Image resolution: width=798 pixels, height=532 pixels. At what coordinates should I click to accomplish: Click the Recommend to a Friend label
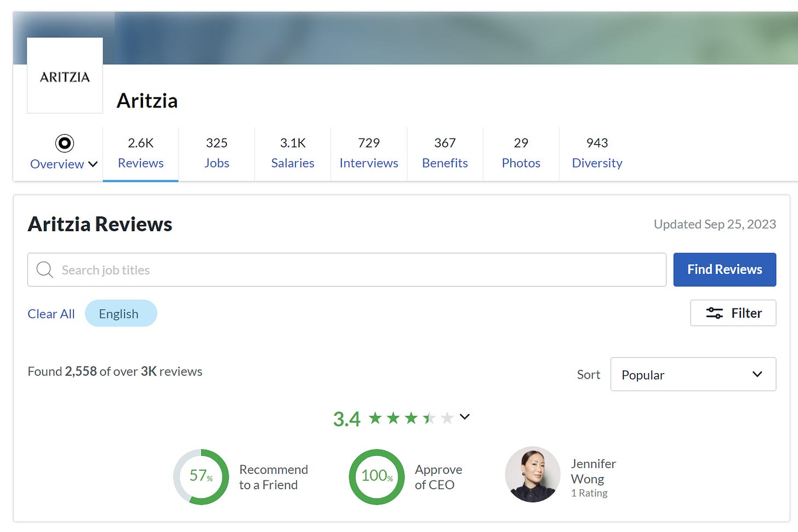coord(273,477)
